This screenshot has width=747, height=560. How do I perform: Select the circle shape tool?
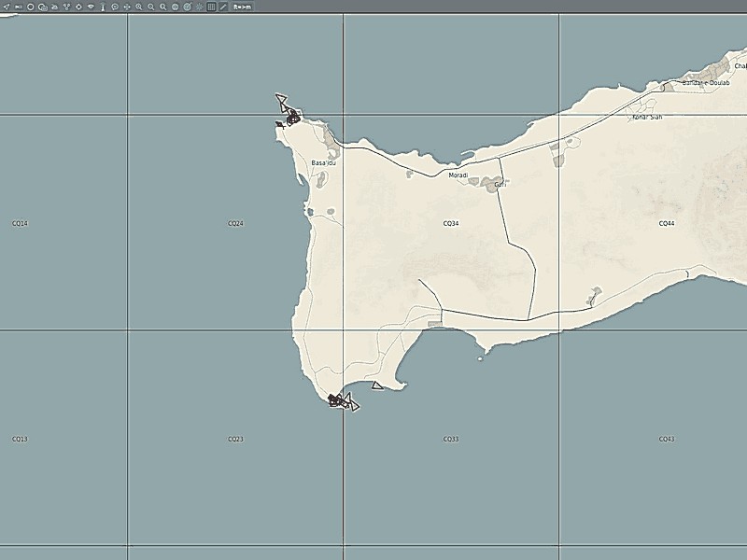tap(30, 7)
